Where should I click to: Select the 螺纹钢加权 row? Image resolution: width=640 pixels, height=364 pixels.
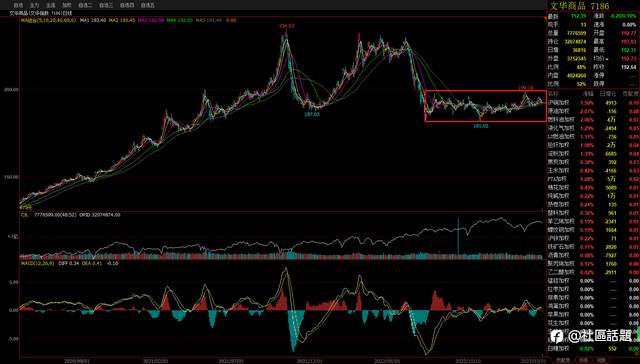coord(593,230)
